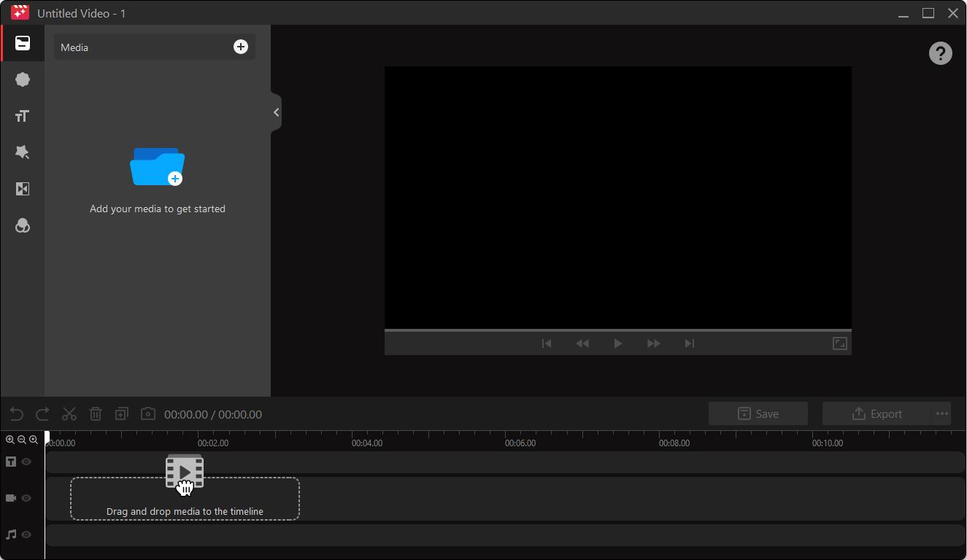Image resolution: width=967 pixels, height=560 pixels.
Task: Open the Filters tab in sidebar
Action: (x=23, y=226)
